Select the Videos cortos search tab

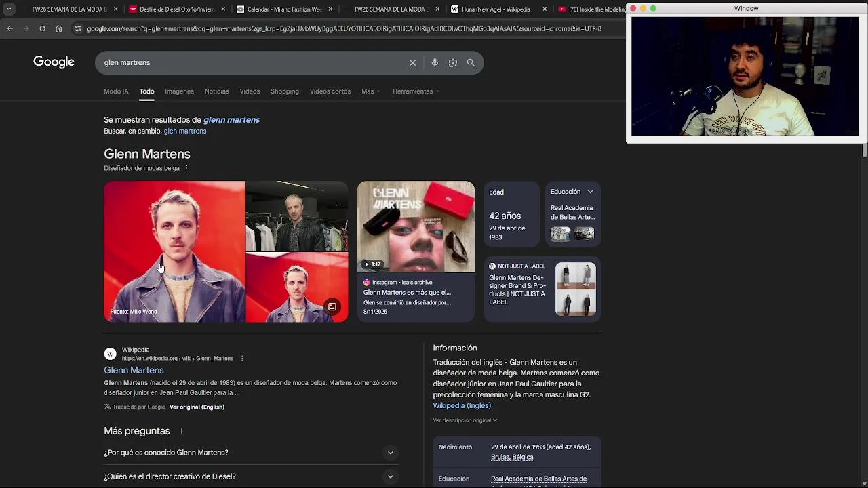(330, 91)
